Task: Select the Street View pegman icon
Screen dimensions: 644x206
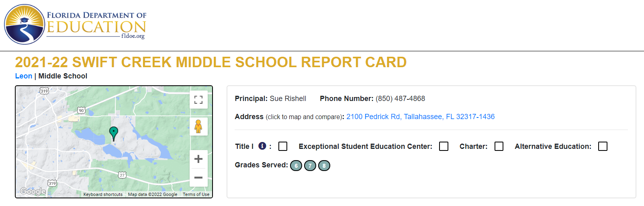Action: pyautogui.click(x=198, y=126)
